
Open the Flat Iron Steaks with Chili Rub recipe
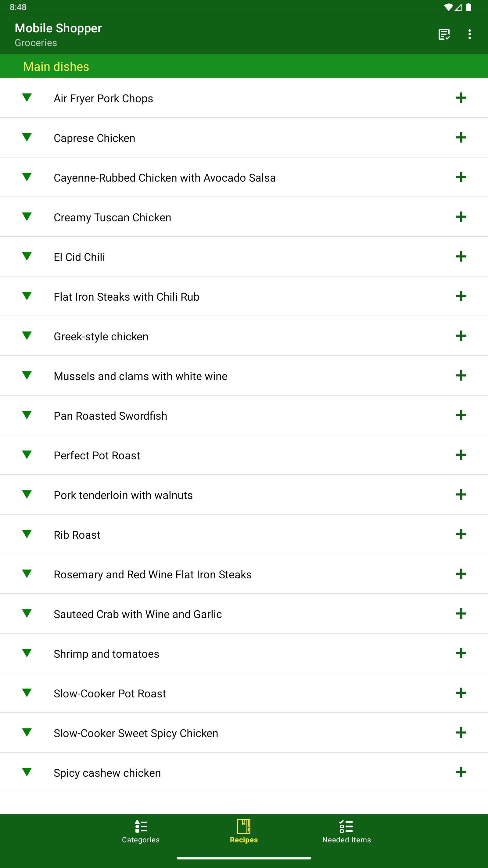126,297
